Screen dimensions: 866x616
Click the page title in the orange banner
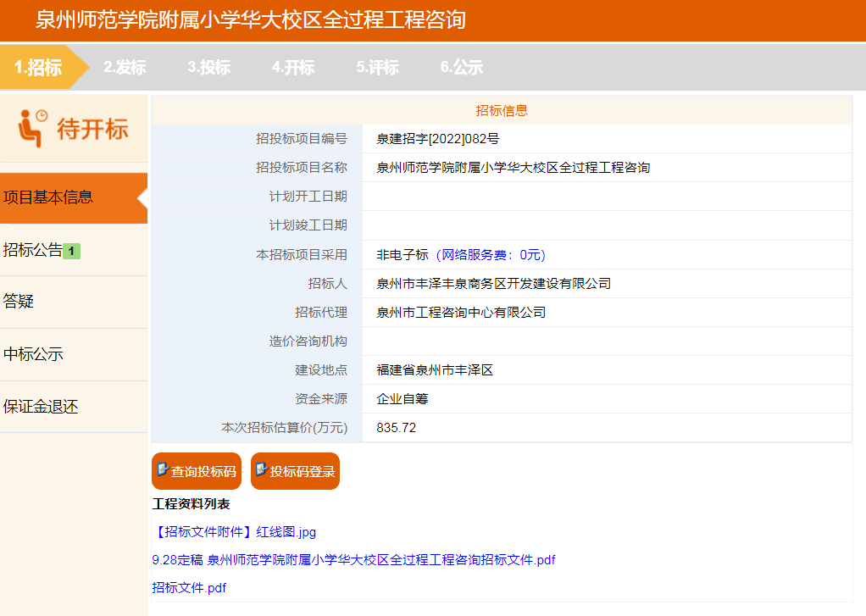click(x=251, y=19)
